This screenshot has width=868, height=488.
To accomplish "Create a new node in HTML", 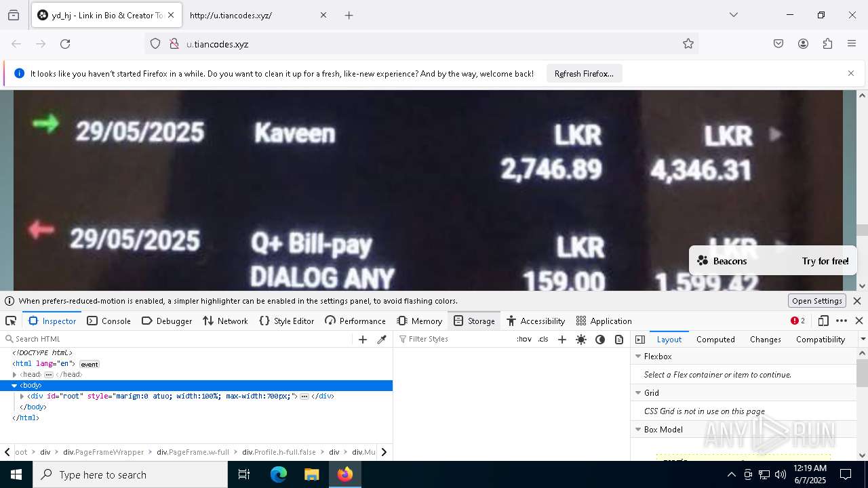I will (363, 340).
